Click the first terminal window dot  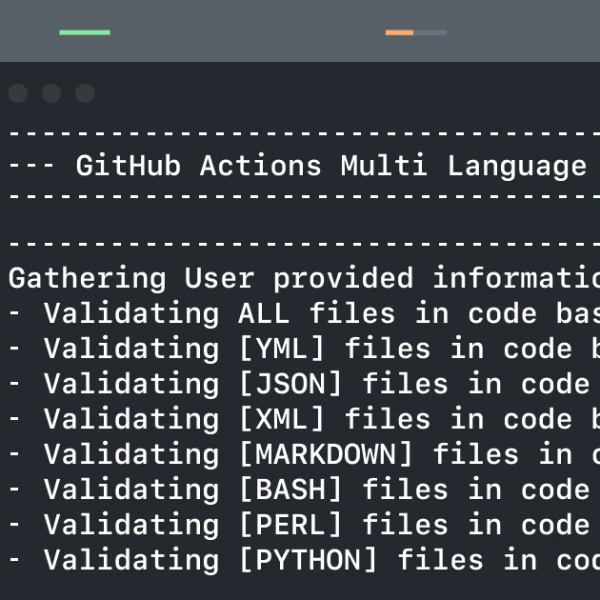click(18, 94)
